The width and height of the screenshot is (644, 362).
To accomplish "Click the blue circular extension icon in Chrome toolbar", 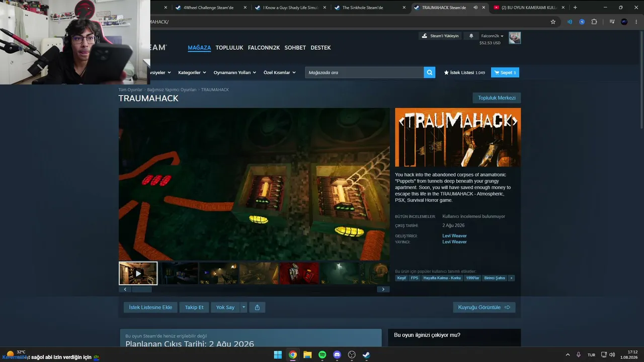I will 582,22.
